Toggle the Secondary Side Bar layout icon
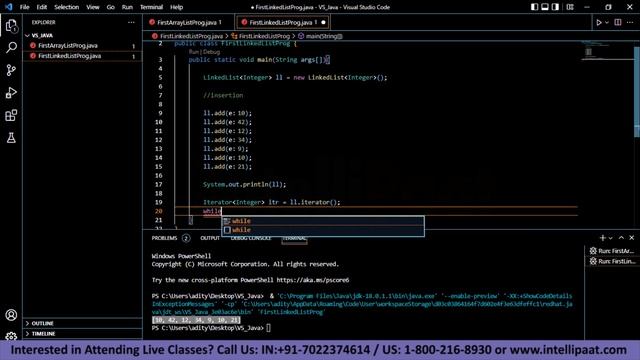 coord(556,7)
